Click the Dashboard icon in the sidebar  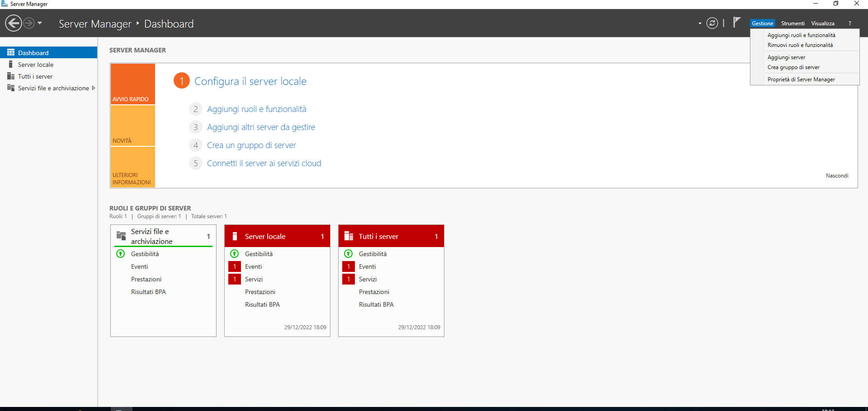(11, 52)
